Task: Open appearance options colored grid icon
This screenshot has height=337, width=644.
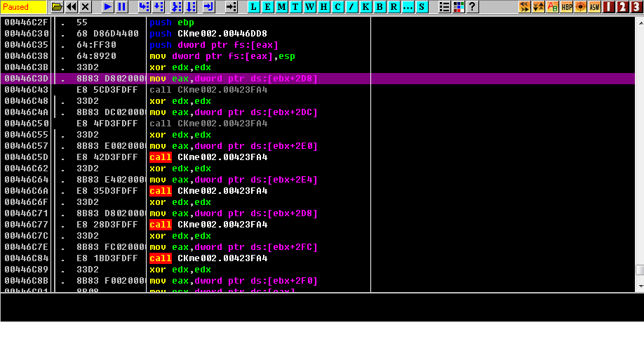Action: (x=458, y=6)
